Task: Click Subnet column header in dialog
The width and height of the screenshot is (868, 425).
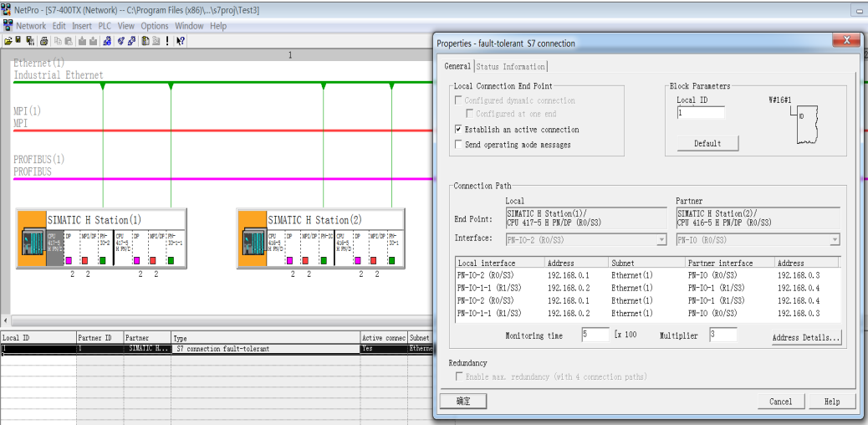Action: (646, 264)
